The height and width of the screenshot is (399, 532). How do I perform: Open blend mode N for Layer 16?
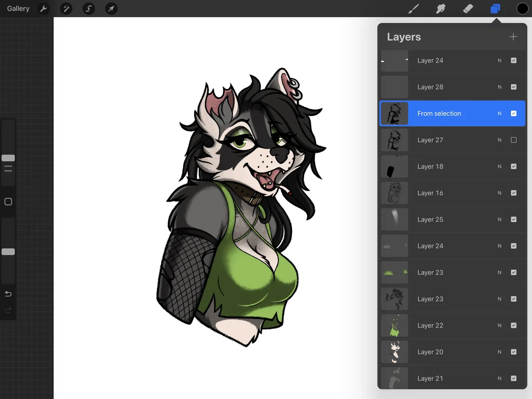(x=500, y=193)
